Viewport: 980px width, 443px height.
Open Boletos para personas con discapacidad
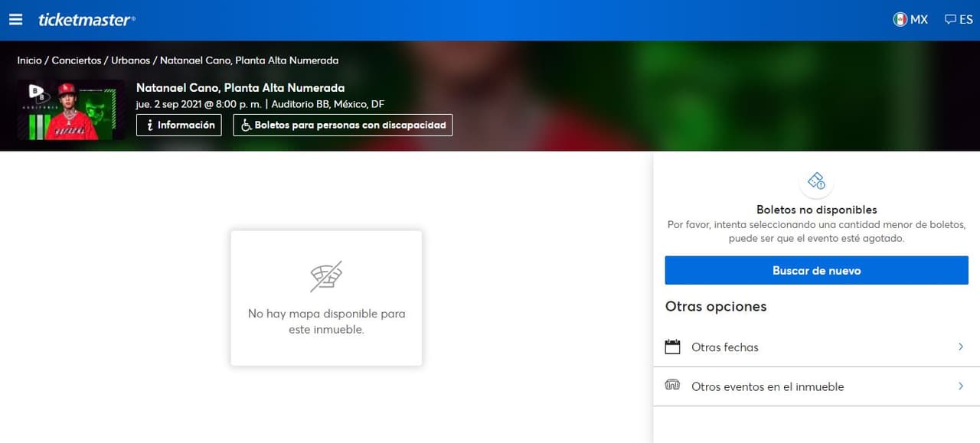343,125
